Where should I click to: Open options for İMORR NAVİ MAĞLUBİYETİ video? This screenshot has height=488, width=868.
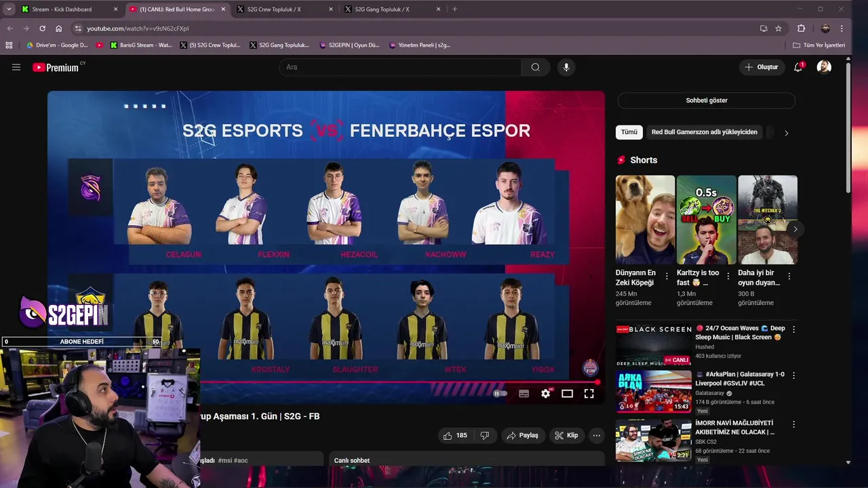tap(793, 424)
